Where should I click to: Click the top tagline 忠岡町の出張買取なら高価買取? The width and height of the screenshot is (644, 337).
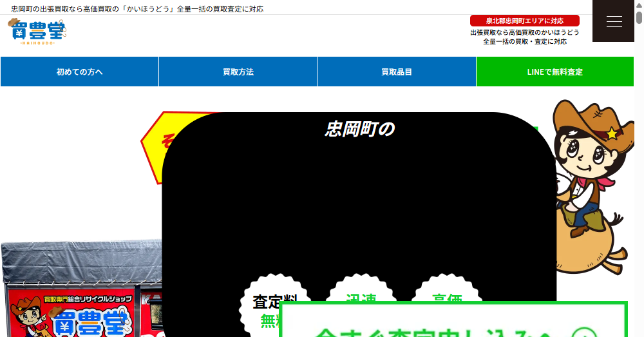tap(137, 9)
